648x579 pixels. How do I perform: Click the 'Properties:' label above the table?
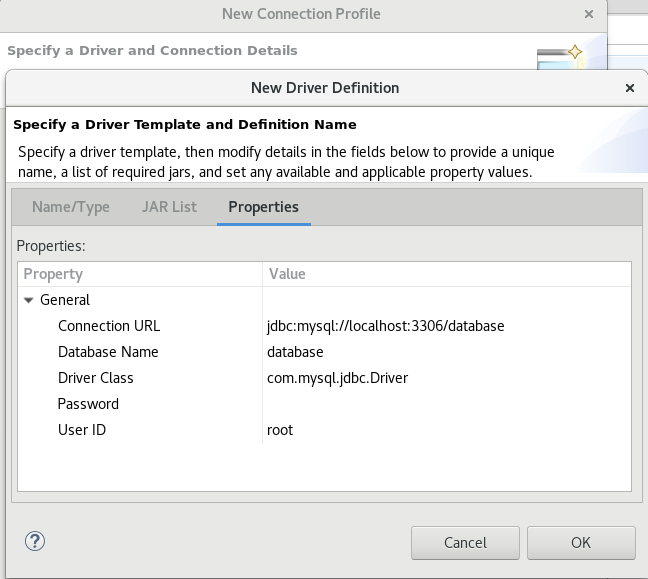[51, 246]
